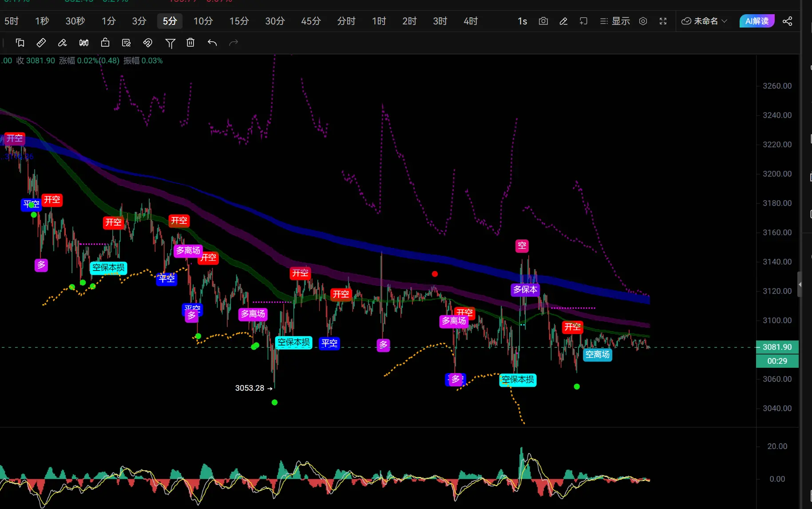
Task: Toggle the pencil drawing mode in top bar
Action: (x=563, y=21)
